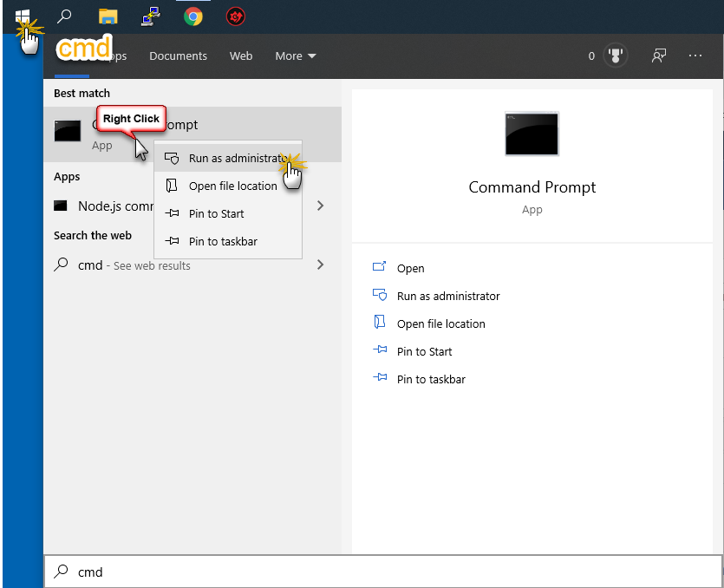Switch to the Documents tab
Image resolution: width=724 pixels, height=588 pixels.
(x=178, y=56)
